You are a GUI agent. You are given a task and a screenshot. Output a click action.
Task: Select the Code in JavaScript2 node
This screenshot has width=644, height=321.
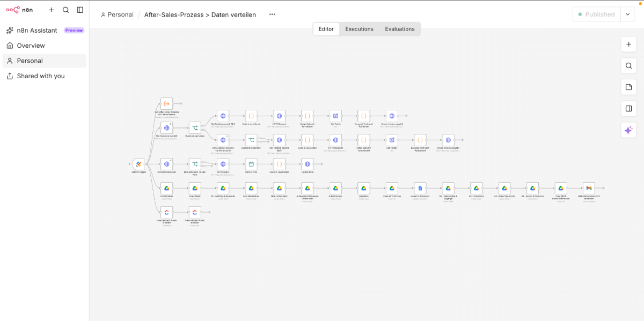tap(279, 164)
